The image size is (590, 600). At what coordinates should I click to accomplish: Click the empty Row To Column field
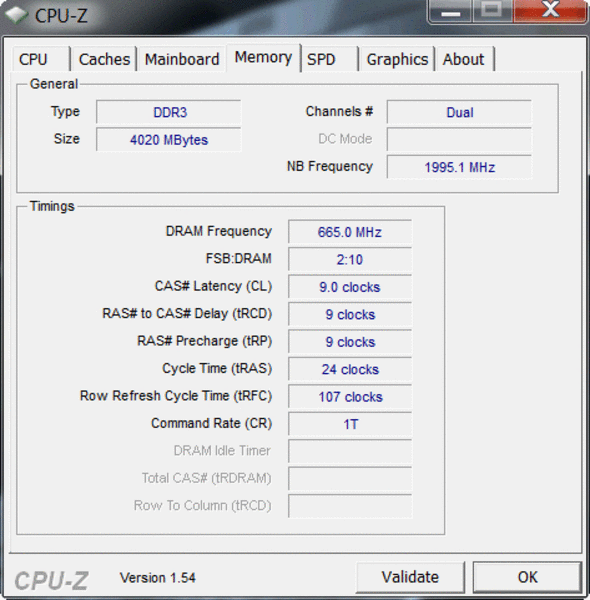pos(350,506)
